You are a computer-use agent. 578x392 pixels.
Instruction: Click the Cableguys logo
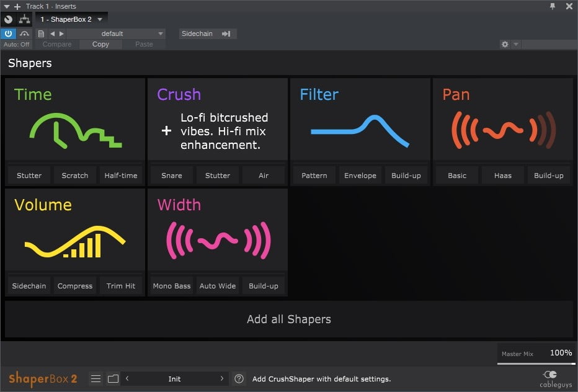556,380
